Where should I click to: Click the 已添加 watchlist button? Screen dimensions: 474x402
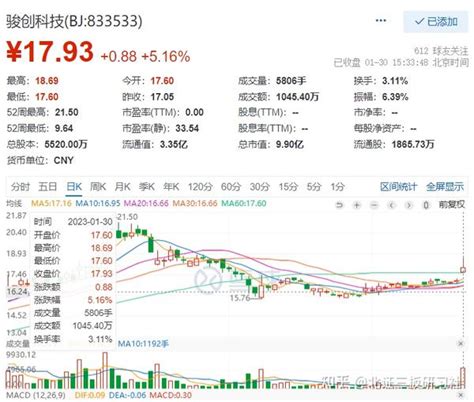[436, 22]
